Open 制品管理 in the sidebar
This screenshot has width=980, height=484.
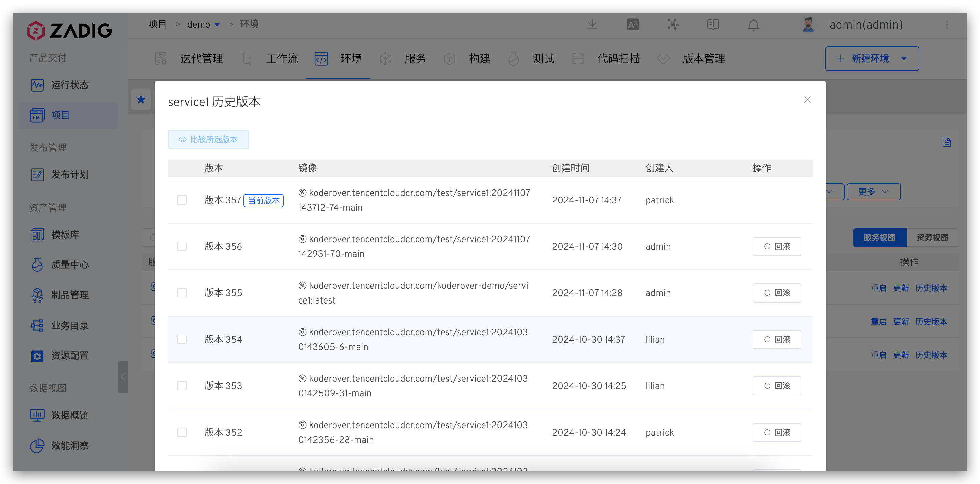pos(68,295)
